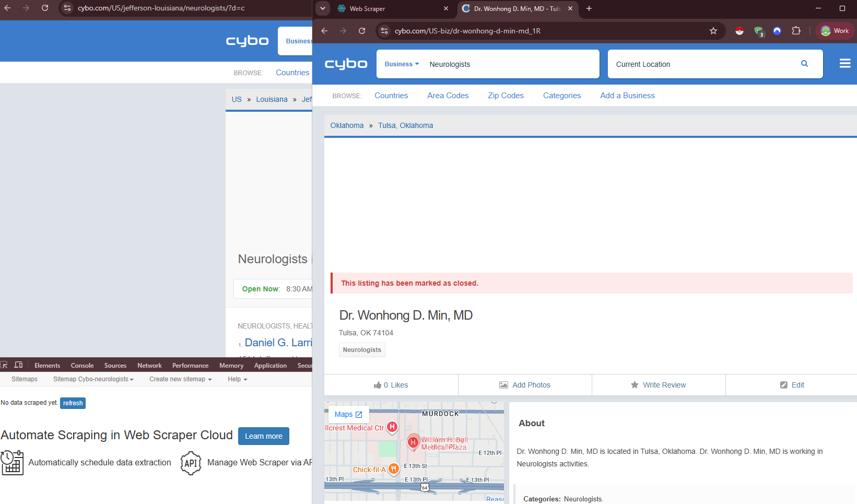Click the Add a Business link
Screen dimensions: 857x504
[x=627, y=96]
